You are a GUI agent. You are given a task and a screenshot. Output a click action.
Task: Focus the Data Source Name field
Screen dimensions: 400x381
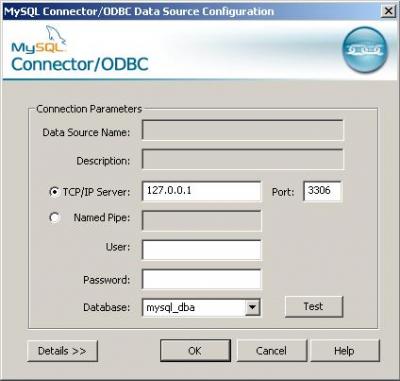click(x=243, y=130)
